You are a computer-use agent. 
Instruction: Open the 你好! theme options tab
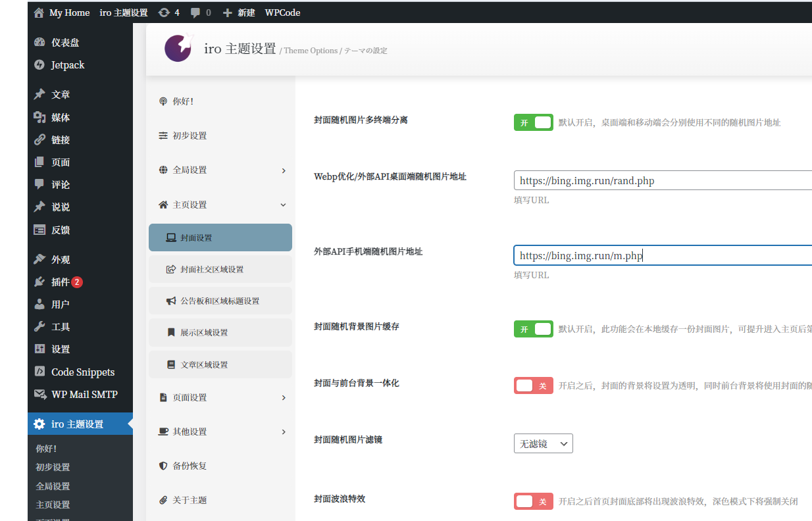coord(220,101)
